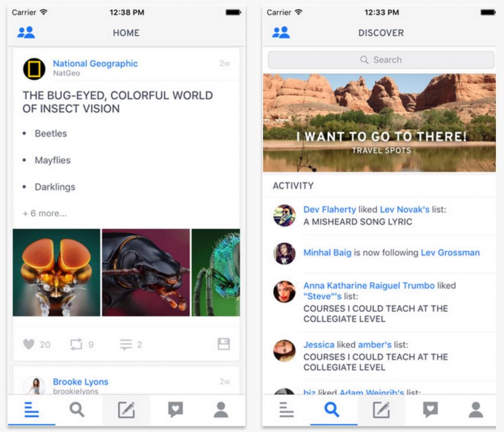Tap the relist arrows icon showing 9
504x432 pixels.
[76, 344]
